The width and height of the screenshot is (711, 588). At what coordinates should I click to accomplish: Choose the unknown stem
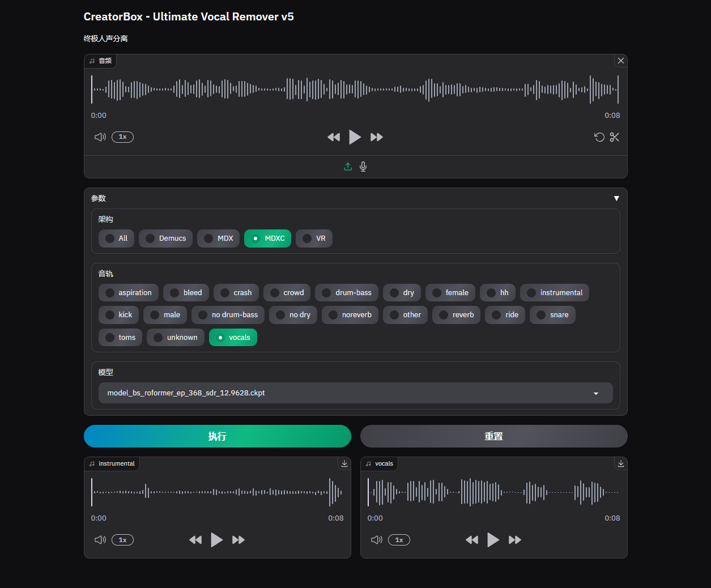click(176, 338)
